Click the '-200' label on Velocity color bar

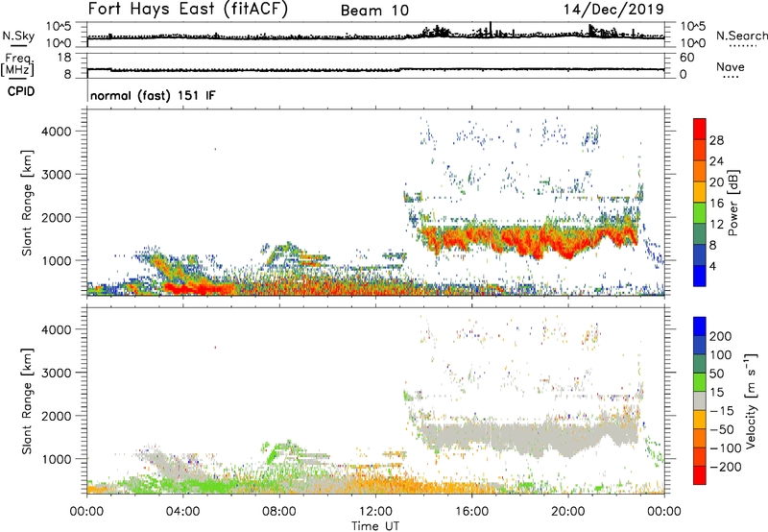coord(725,467)
